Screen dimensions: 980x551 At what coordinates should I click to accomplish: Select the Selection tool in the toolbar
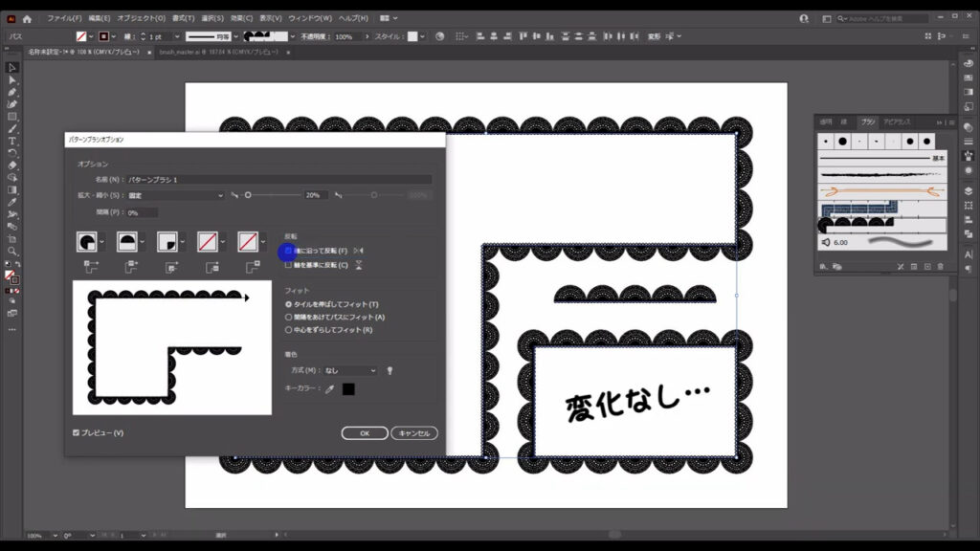(x=12, y=68)
